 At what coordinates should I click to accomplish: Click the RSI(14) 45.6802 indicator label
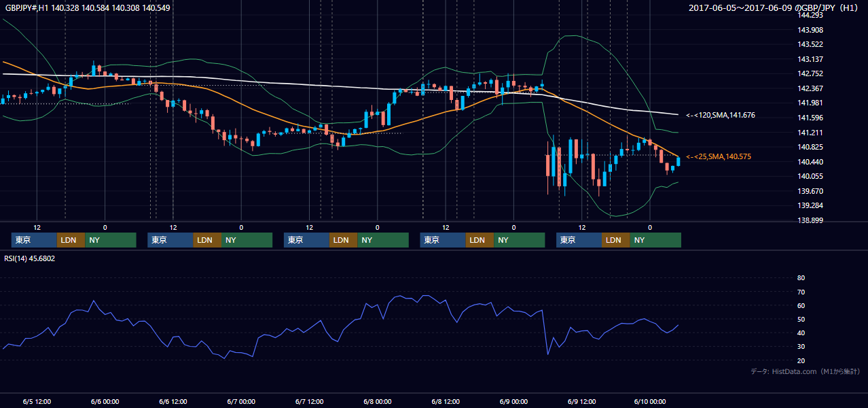tap(30, 258)
